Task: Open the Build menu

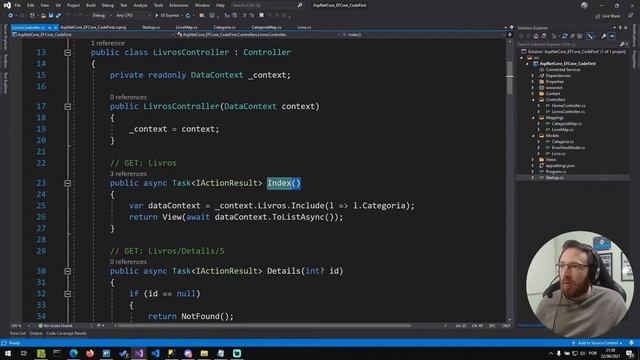Action: 91,5
